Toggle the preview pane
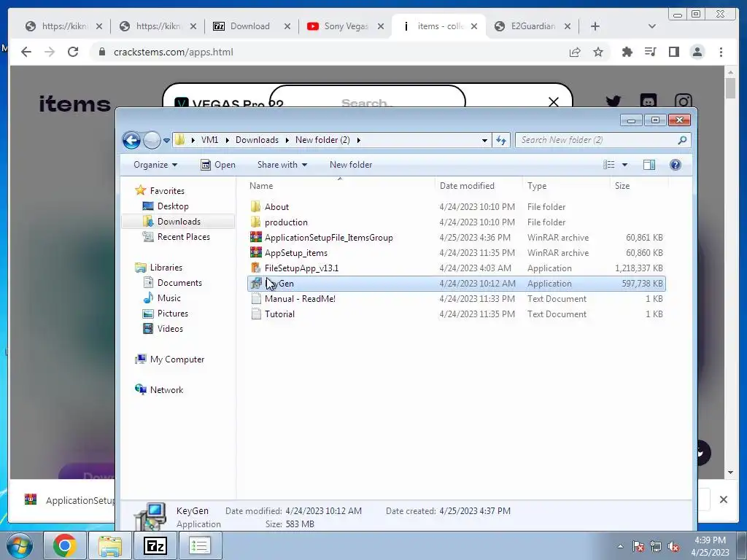 pos(649,165)
